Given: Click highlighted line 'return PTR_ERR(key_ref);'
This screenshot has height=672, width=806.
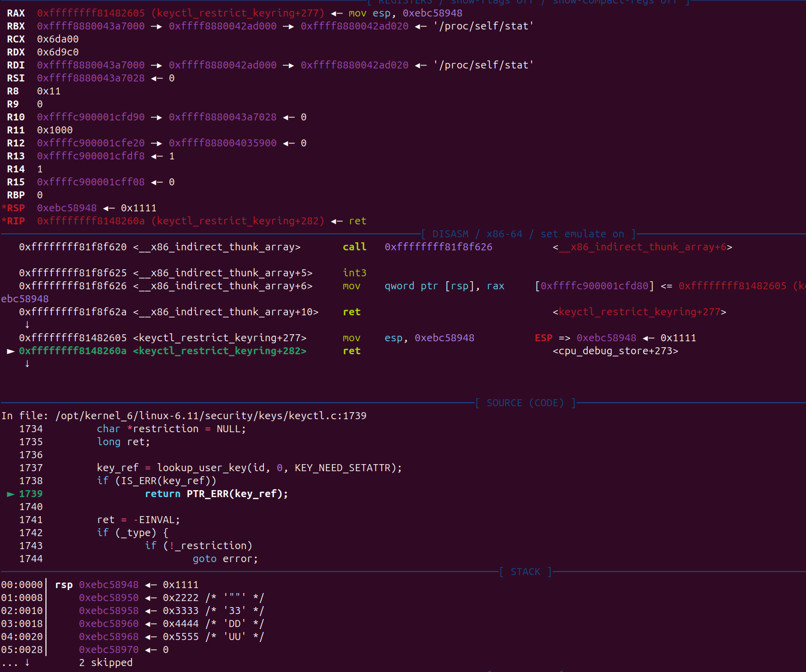Looking at the screenshot, I should click(216, 494).
